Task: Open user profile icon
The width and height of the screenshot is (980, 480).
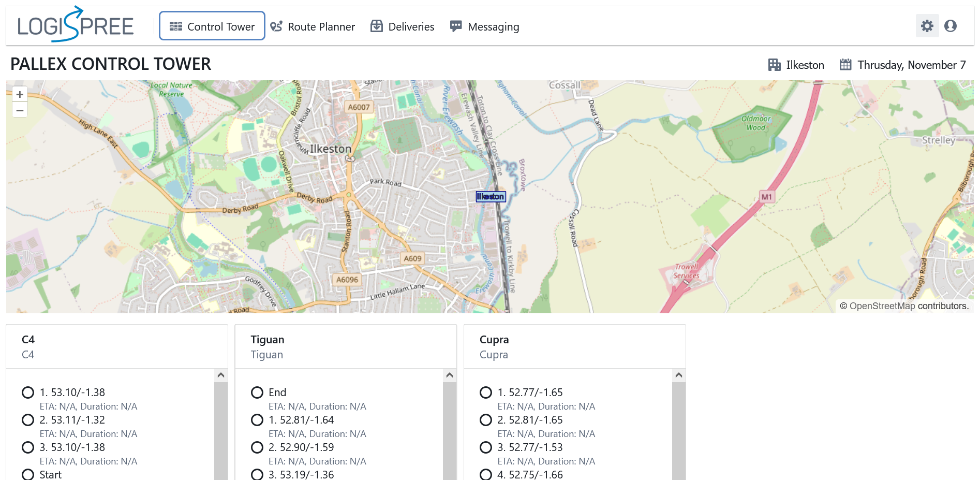Action: [x=951, y=26]
